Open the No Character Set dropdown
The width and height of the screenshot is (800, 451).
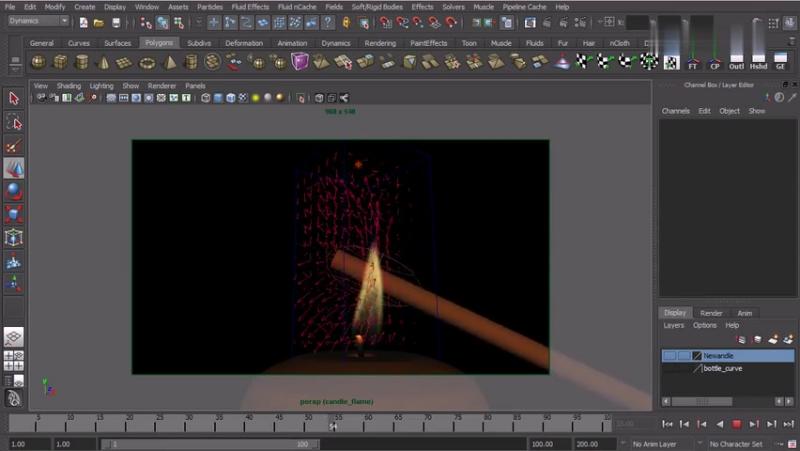pos(735,443)
